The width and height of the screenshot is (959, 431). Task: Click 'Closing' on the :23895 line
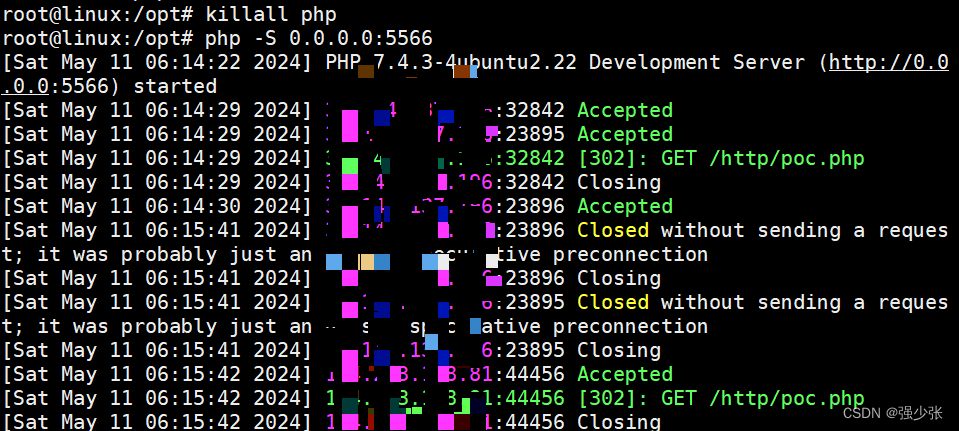(619, 350)
